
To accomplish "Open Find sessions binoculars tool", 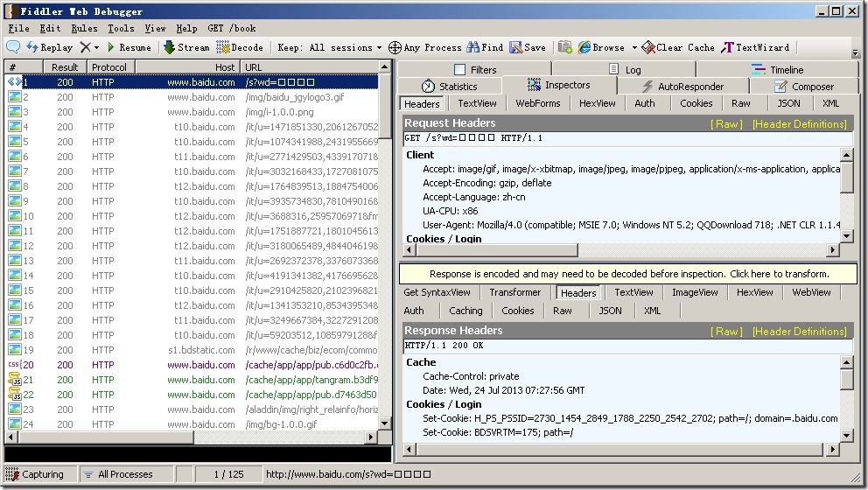I will coord(485,47).
